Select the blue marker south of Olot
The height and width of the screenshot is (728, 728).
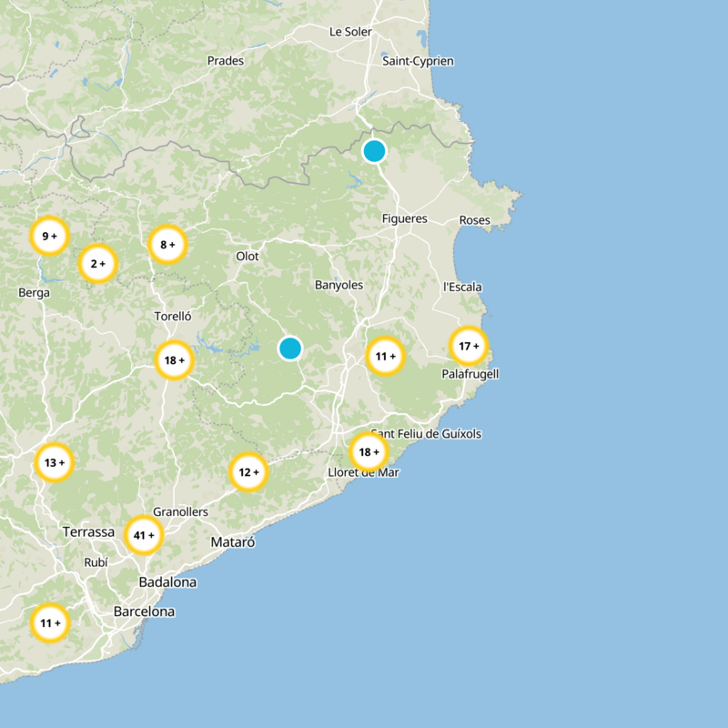click(x=290, y=349)
